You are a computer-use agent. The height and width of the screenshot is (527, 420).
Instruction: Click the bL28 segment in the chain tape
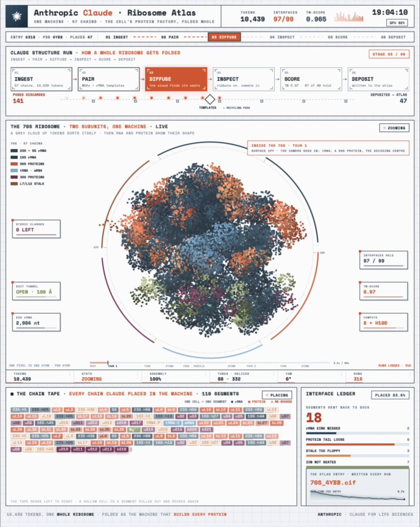pos(276,423)
